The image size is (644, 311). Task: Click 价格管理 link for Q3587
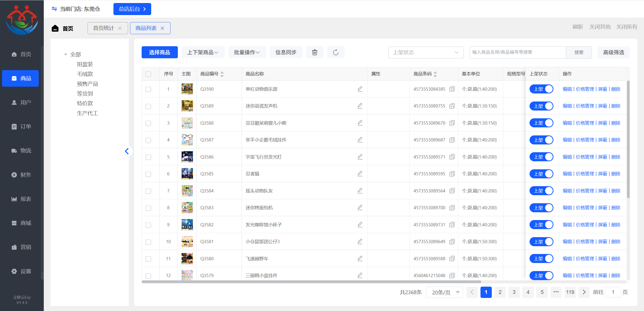(x=585, y=140)
